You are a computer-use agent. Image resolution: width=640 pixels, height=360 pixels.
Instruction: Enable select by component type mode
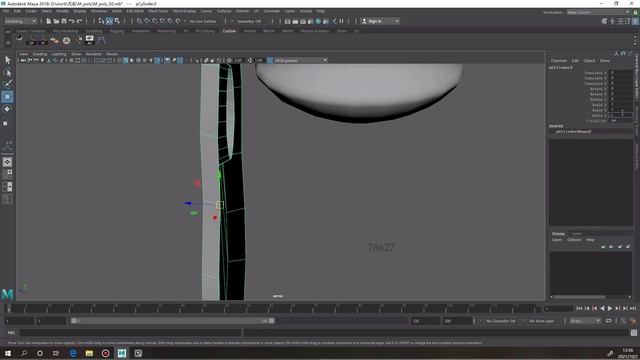pos(117,21)
